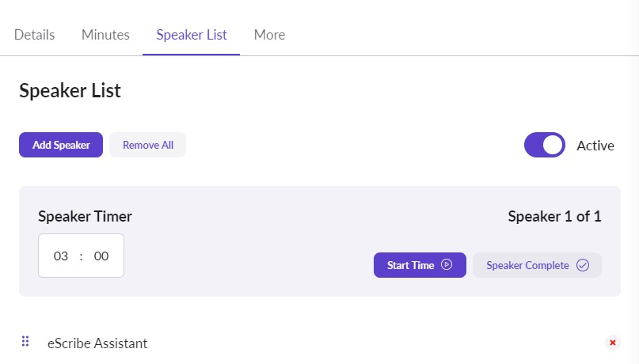Click the checkmark icon in Speaker Complete
Viewport: 639px width, 364px height.
pos(583,265)
